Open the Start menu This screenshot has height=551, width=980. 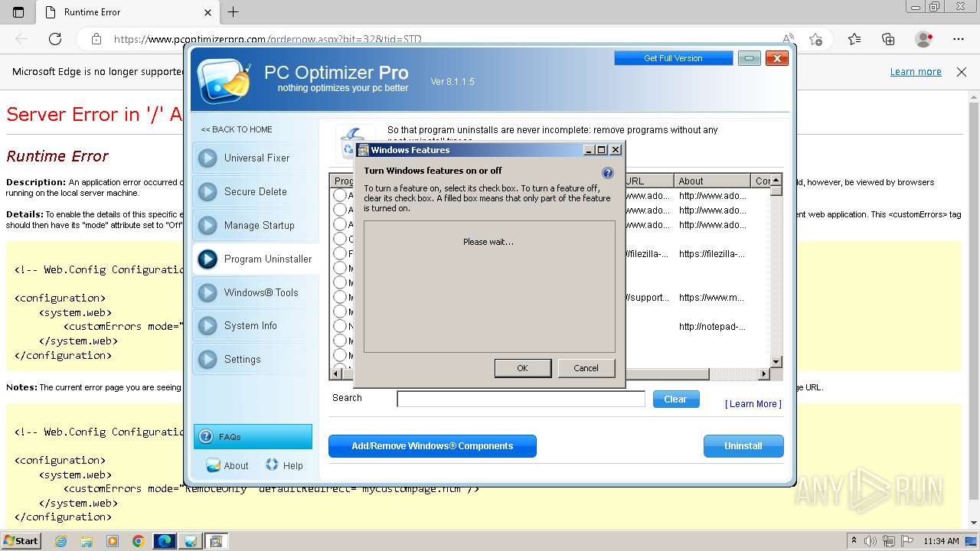21,541
